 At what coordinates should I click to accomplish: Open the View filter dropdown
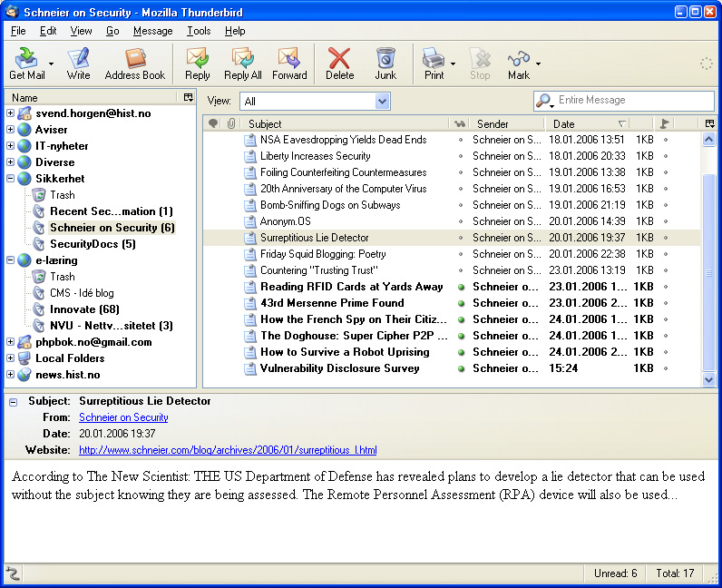click(x=315, y=102)
